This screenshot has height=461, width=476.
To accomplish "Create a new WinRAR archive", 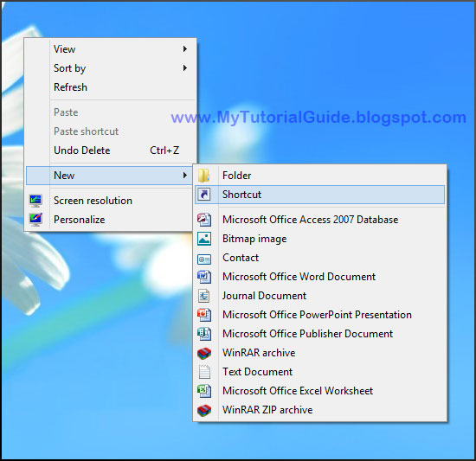I will click(320, 353).
